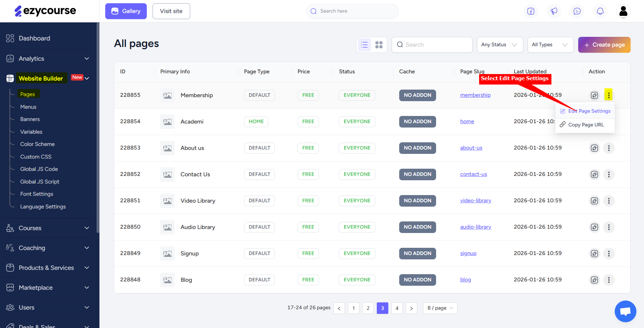Image resolution: width=644 pixels, height=328 pixels.
Task: Open the Any Status filter dropdown
Action: point(500,44)
